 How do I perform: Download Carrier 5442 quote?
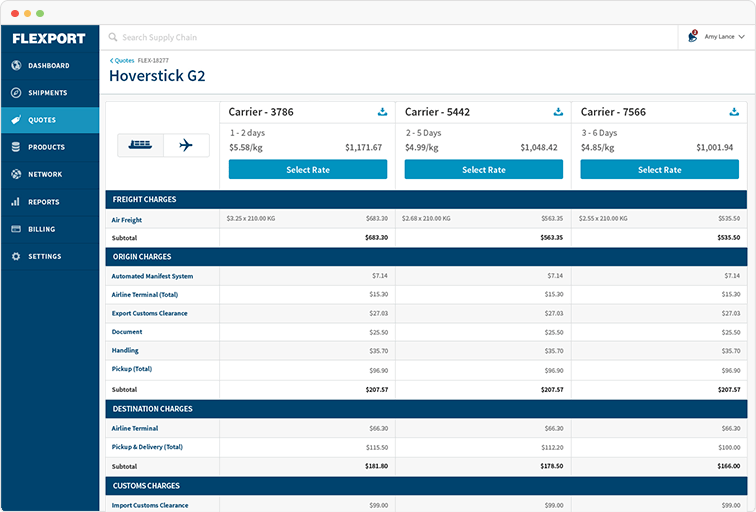pos(558,112)
